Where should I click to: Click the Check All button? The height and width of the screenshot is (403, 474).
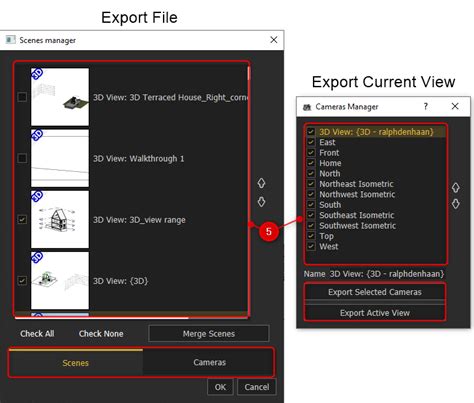pos(37,334)
